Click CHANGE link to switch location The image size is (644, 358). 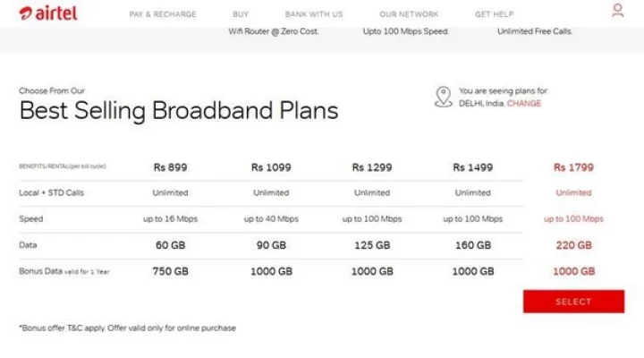[524, 103]
